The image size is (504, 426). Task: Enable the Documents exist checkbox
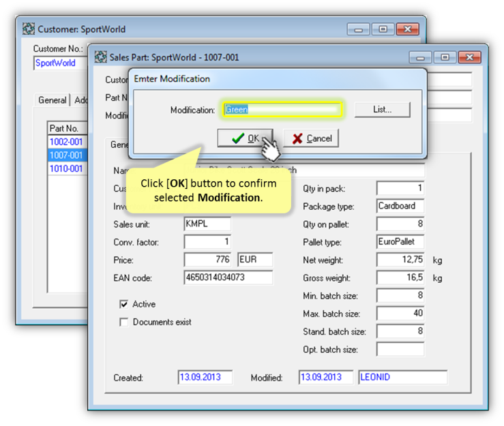click(123, 322)
